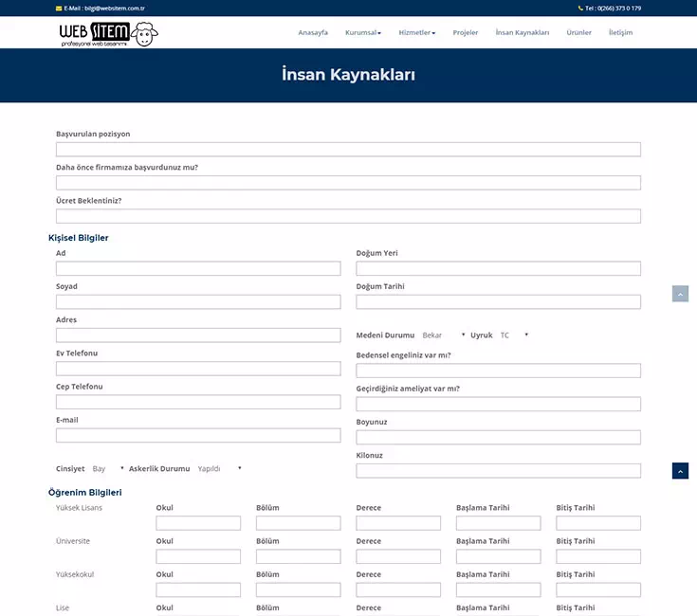Image resolution: width=697 pixels, height=616 pixels.
Task: Go to the Projeler page
Action: tap(466, 32)
